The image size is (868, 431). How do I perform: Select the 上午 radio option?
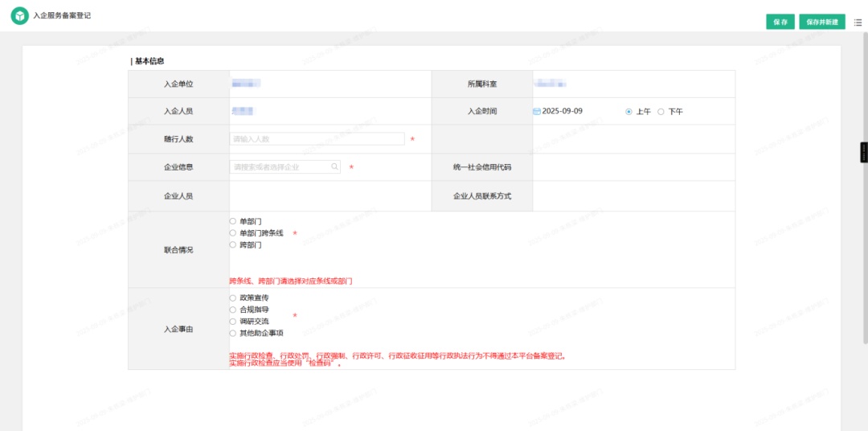point(629,112)
